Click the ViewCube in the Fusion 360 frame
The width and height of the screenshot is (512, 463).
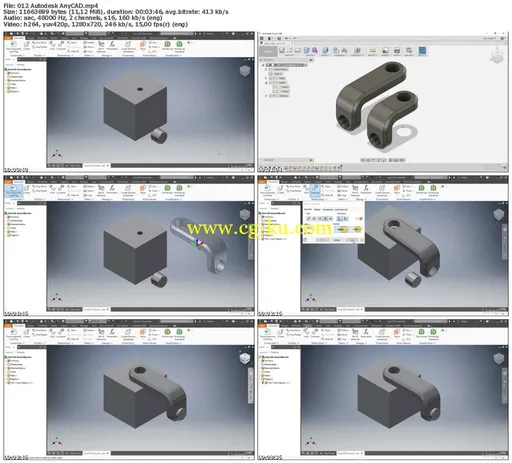[x=497, y=56]
